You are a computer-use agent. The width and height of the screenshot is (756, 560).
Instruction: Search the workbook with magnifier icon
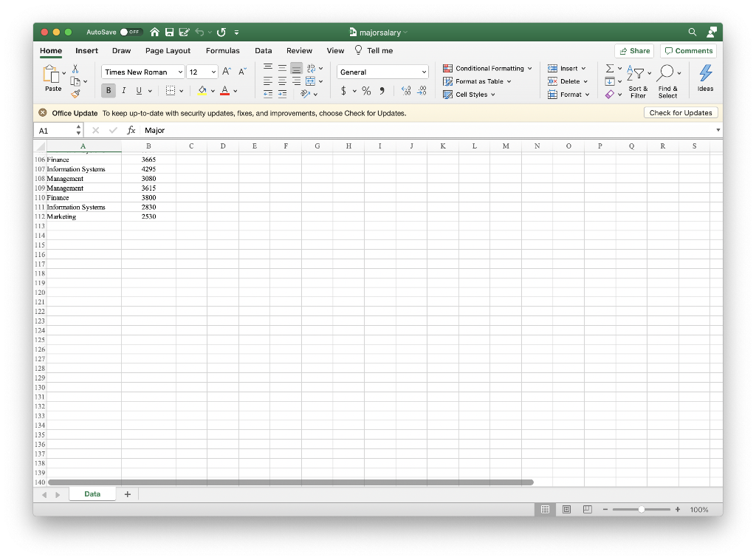693,32
